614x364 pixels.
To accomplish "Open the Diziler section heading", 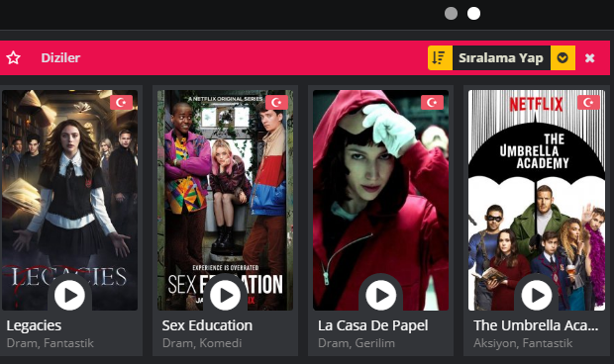I will 60,58.
